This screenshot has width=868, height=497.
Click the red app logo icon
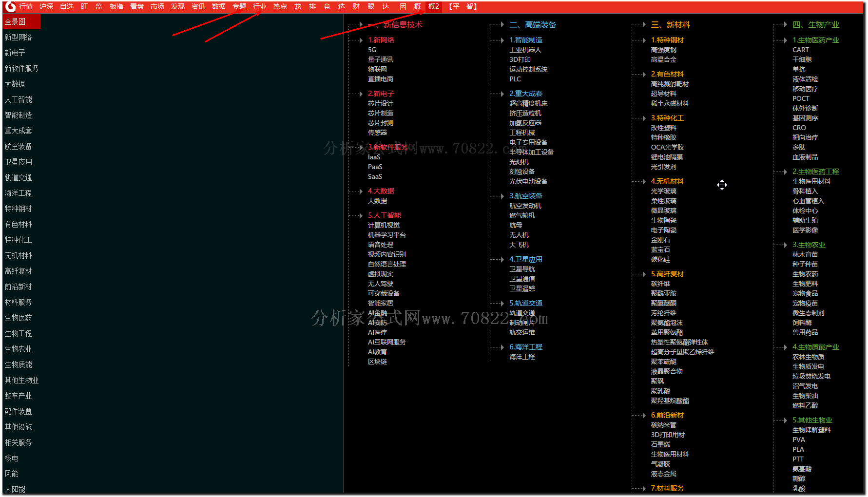point(10,6)
